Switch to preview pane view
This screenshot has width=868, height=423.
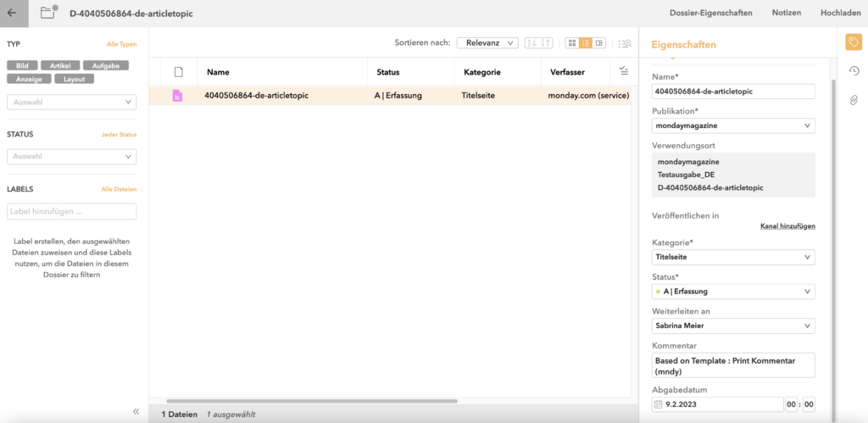coord(599,42)
